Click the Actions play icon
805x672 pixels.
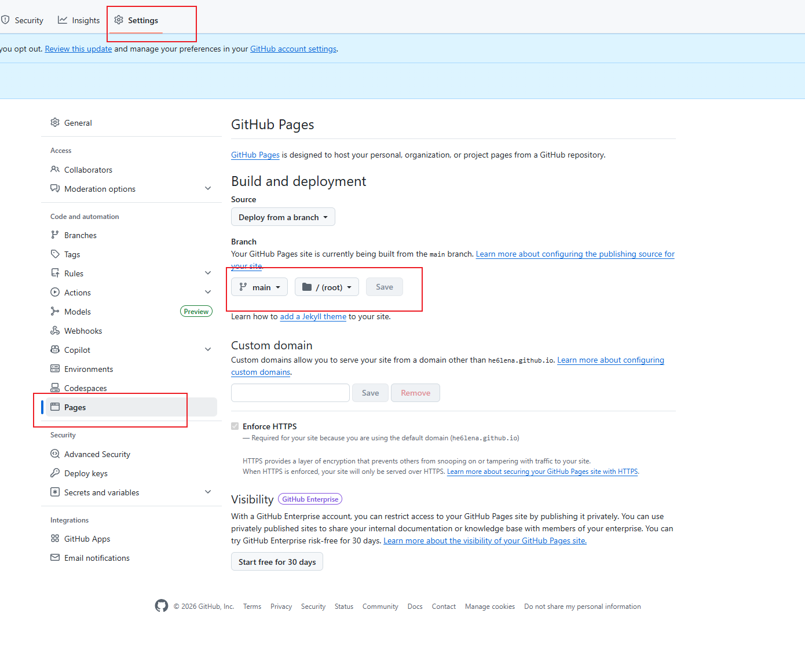(55, 293)
